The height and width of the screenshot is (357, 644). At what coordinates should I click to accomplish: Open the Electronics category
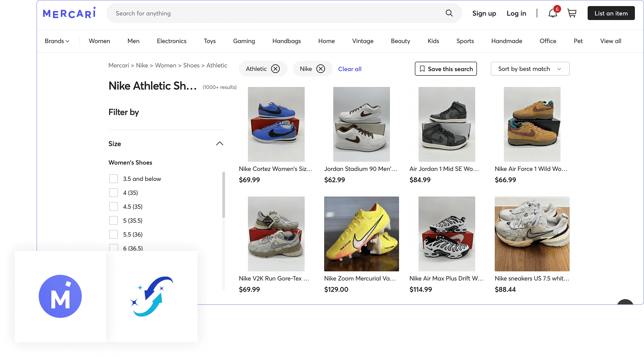(x=171, y=41)
